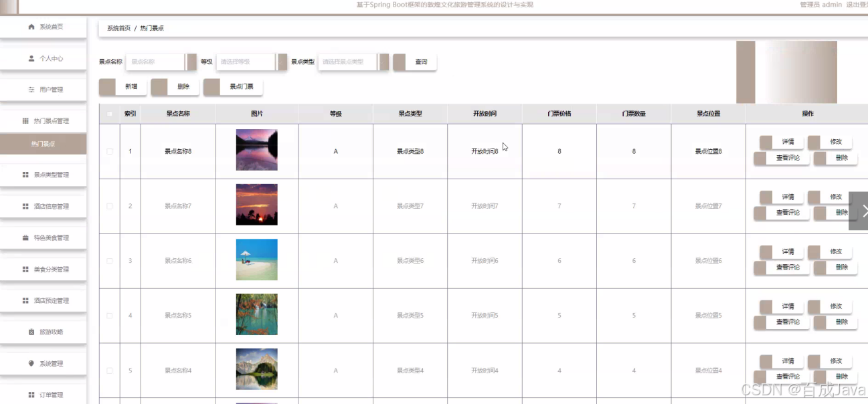The image size is (868, 404).
Task: Click 查看评论 for row 景点名称7
Action: coord(781,213)
